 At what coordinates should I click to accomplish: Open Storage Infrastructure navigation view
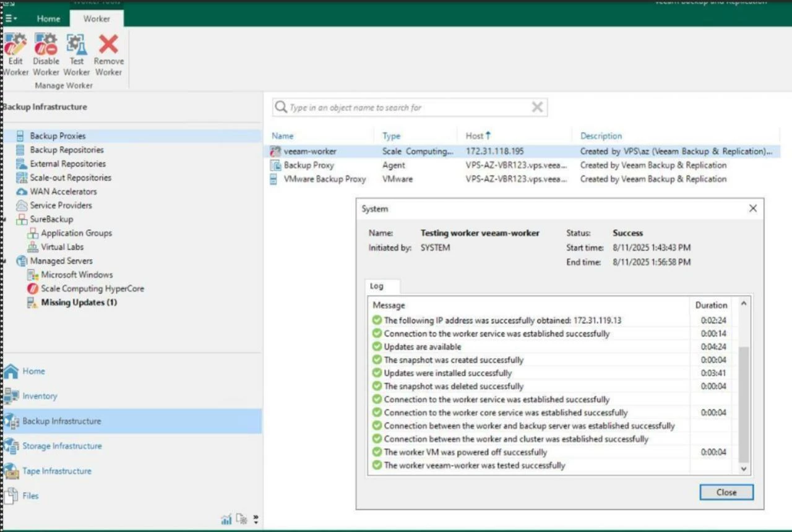[x=62, y=446]
